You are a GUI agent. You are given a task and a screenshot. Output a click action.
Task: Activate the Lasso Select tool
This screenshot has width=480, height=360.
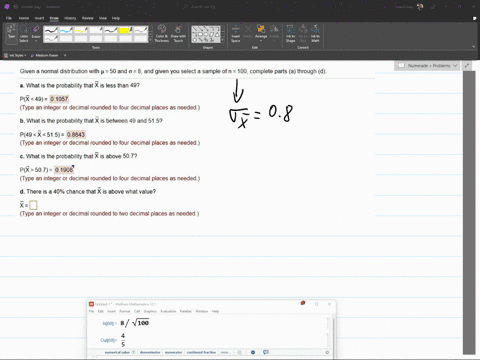24,34
